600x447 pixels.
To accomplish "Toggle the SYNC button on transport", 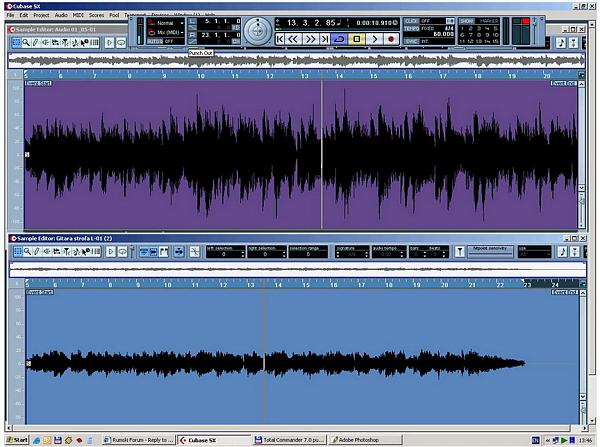I will pyautogui.click(x=412, y=41).
